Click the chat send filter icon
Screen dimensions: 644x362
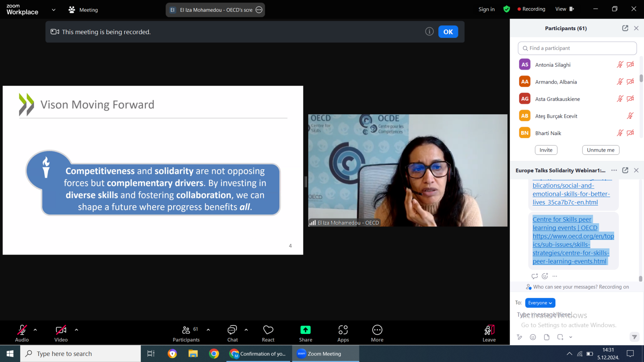634,337
